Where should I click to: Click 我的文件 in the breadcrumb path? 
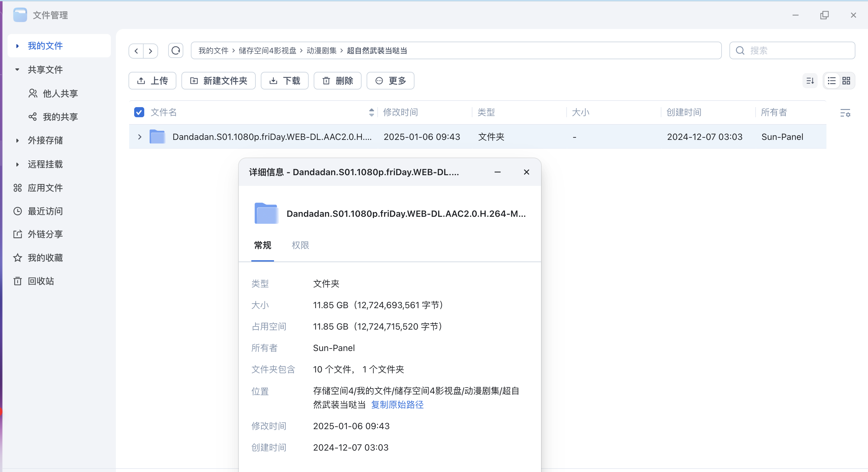[214, 50]
